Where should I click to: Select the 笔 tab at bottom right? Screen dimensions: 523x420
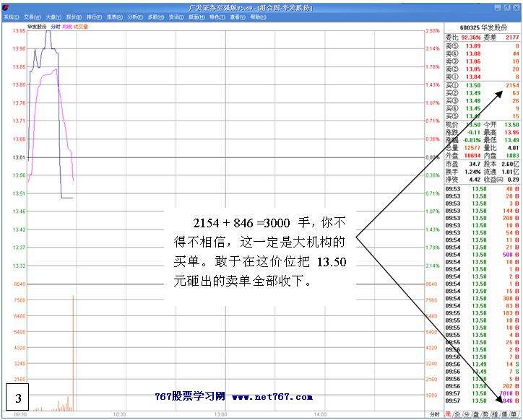(x=448, y=415)
